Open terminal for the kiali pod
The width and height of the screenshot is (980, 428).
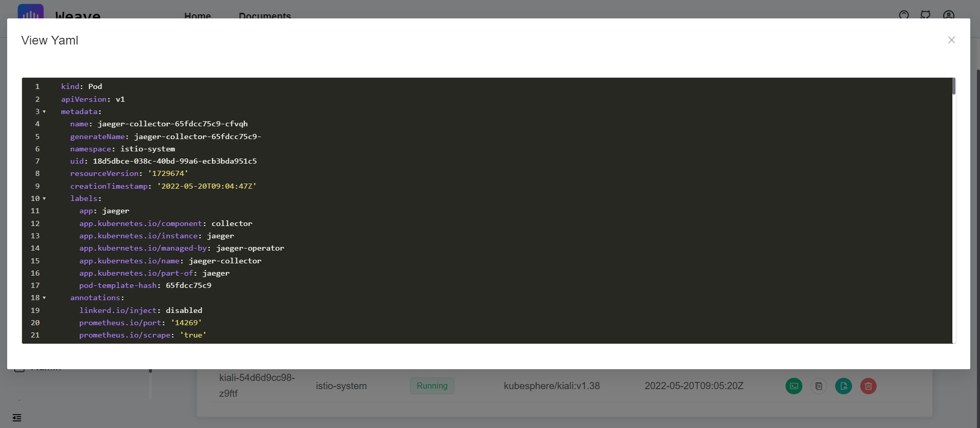pyautogui.click(x=794, y=386)
